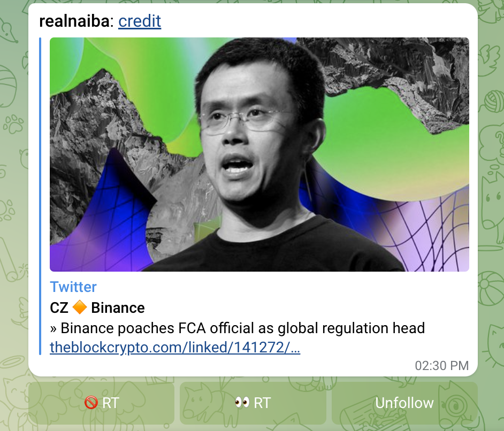Click the eyes emoji icon on the RT button
The height and width of the screenshot is (431, 504).
click(242, 402)
